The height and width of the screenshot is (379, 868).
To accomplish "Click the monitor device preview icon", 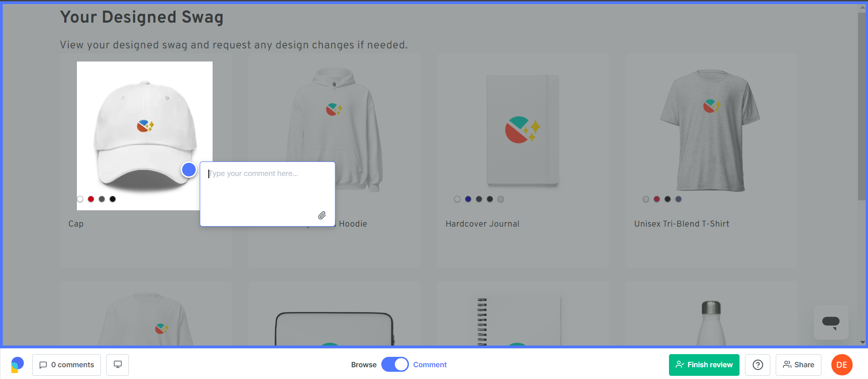I will (x=118, y=365).
